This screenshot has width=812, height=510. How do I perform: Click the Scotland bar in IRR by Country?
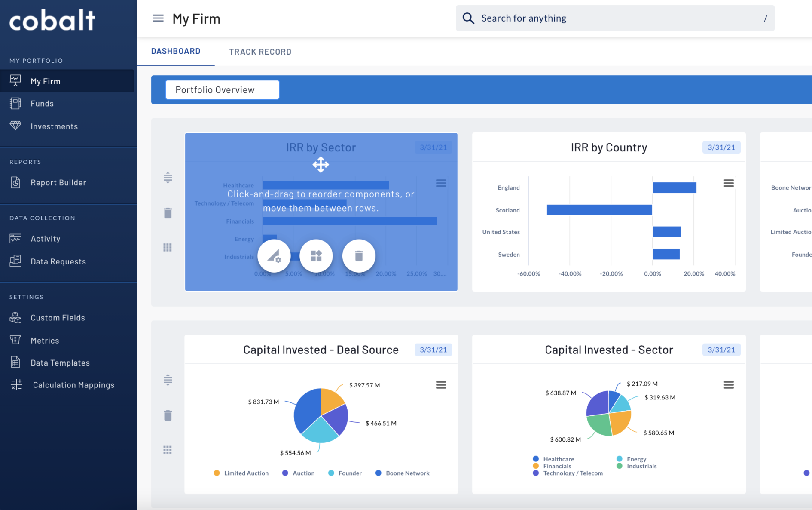click(x=599, y=210)
